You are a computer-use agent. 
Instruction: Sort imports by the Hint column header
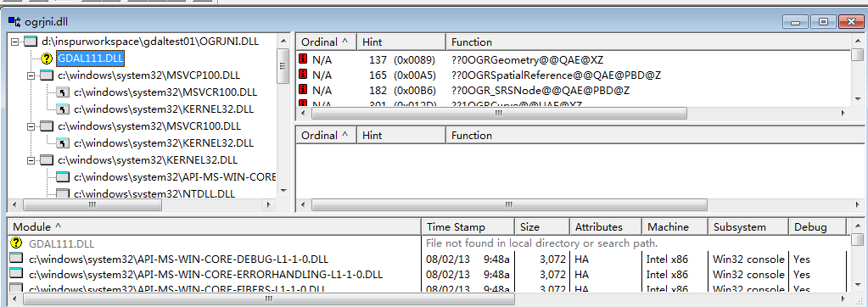coord(401,42)
